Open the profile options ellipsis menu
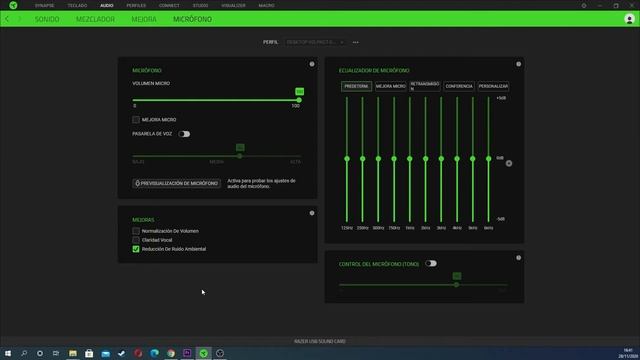 [356, 42]
